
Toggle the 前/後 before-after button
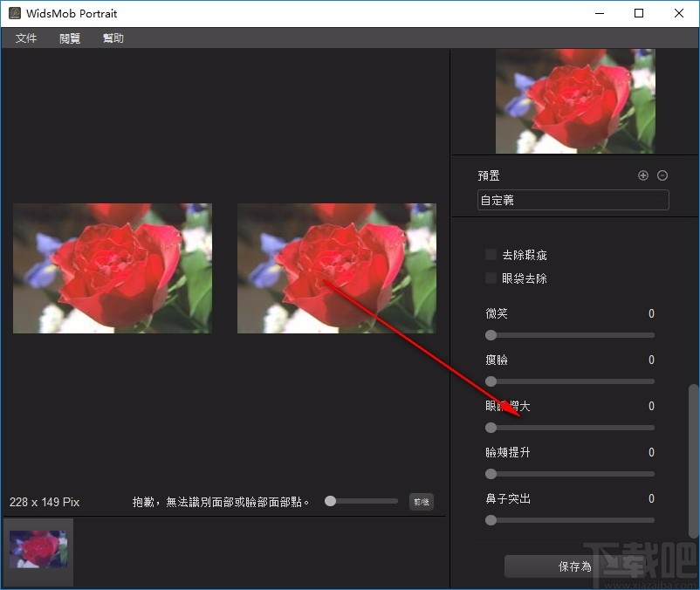click(x=422, y=502)
